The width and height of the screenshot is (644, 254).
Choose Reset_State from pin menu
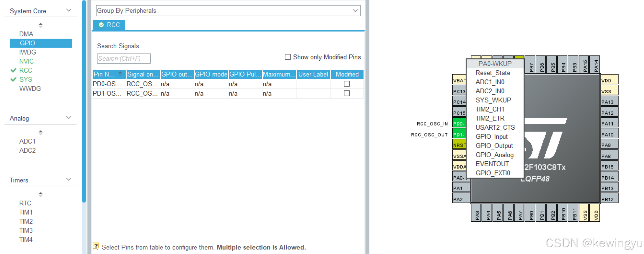pos(493,73)
